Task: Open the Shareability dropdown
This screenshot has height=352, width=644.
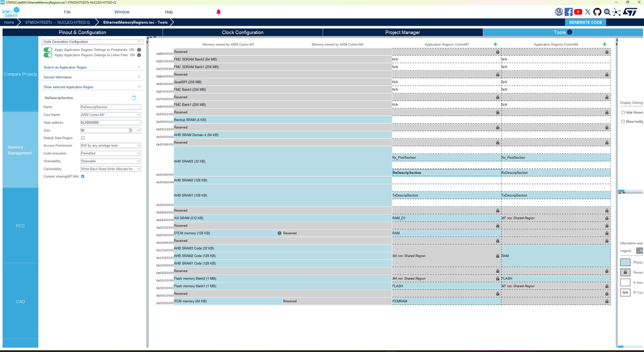Action: tap(110, 161)
